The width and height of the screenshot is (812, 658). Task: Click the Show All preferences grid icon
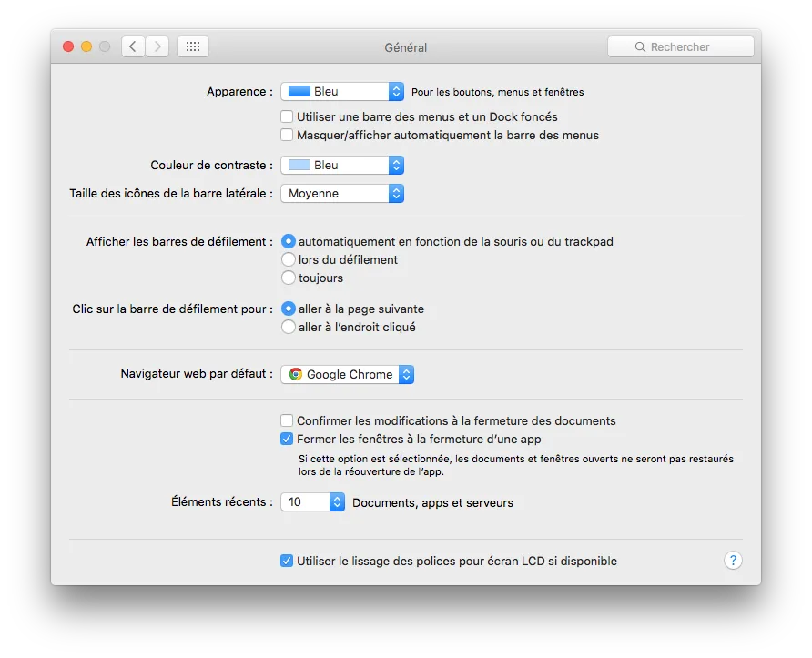point(192,46)
